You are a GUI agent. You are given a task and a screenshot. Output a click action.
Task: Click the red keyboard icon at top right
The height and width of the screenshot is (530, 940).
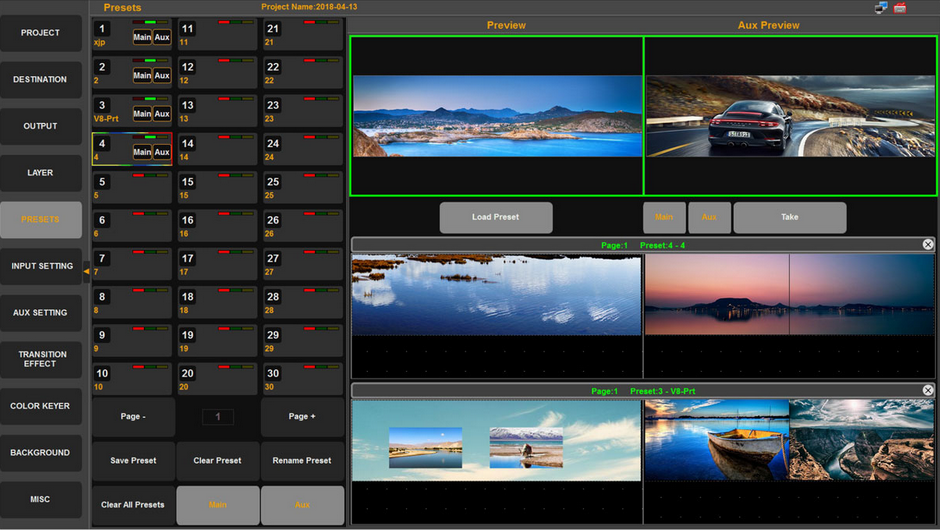click(900, 8)
